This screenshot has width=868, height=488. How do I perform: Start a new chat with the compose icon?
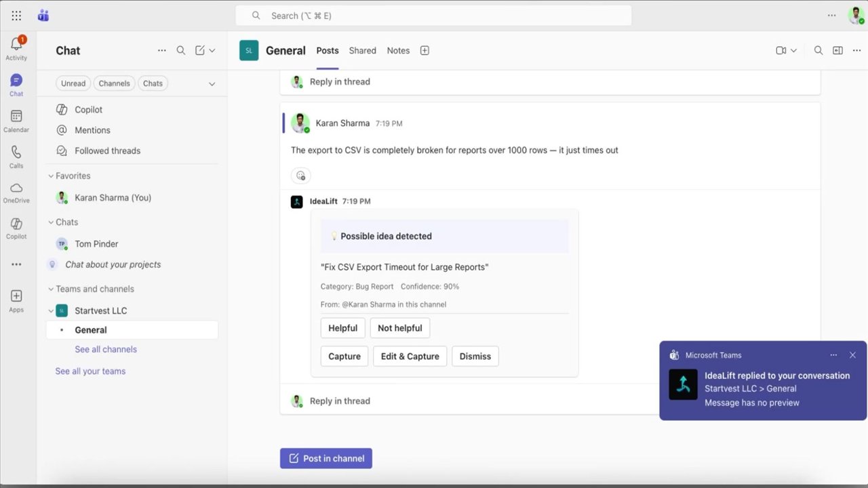tap(200, 50)
